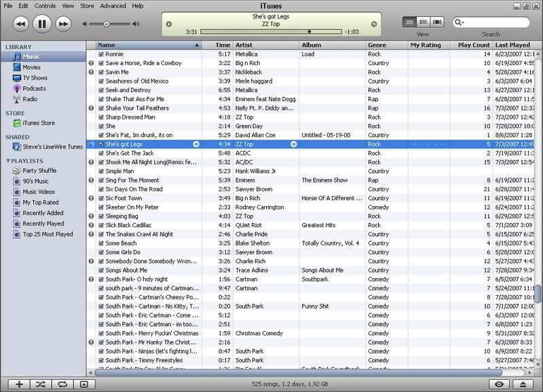Uncheck the Savin Me checkbox
This screenshot has width=543, height=392.
101,72
